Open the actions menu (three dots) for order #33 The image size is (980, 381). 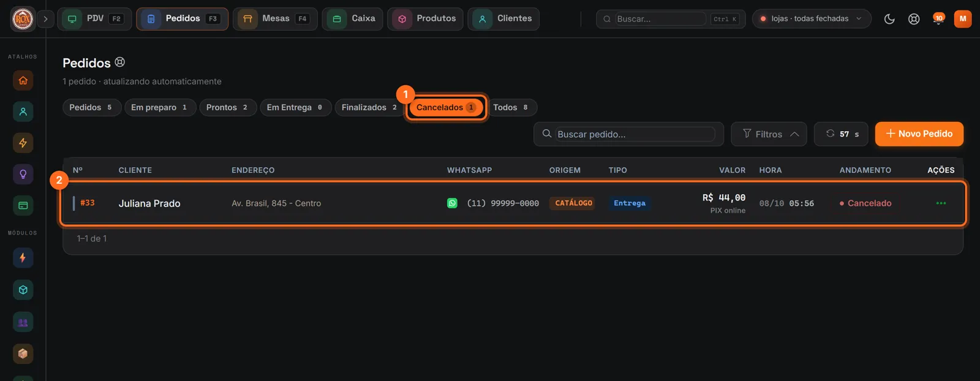(x=941, y=203)
